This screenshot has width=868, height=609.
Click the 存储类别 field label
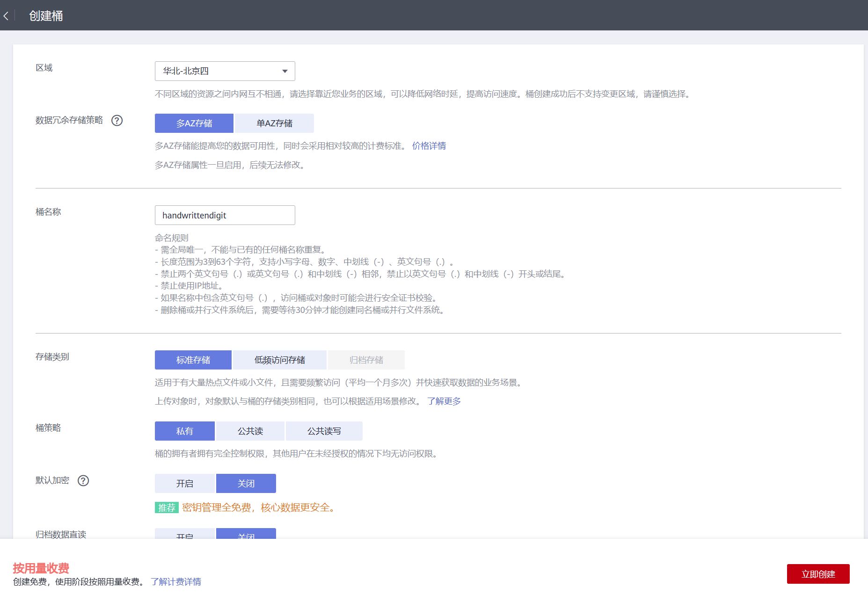pyautogui.click(x=52, y=357)
